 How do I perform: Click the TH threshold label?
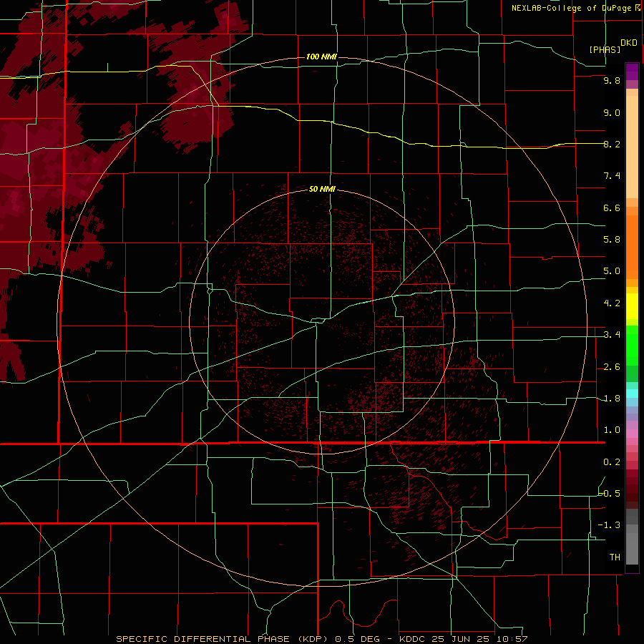[x=615, y=557]
